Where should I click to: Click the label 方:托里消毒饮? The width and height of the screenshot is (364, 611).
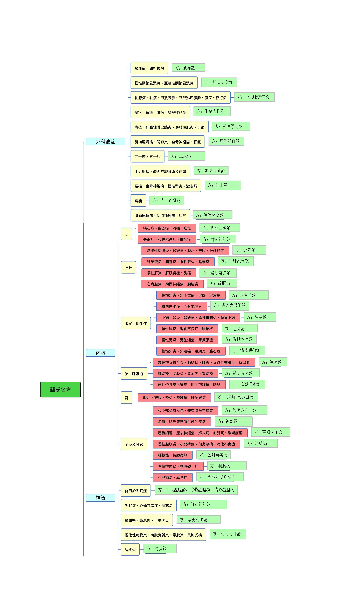tap(231, 126)
